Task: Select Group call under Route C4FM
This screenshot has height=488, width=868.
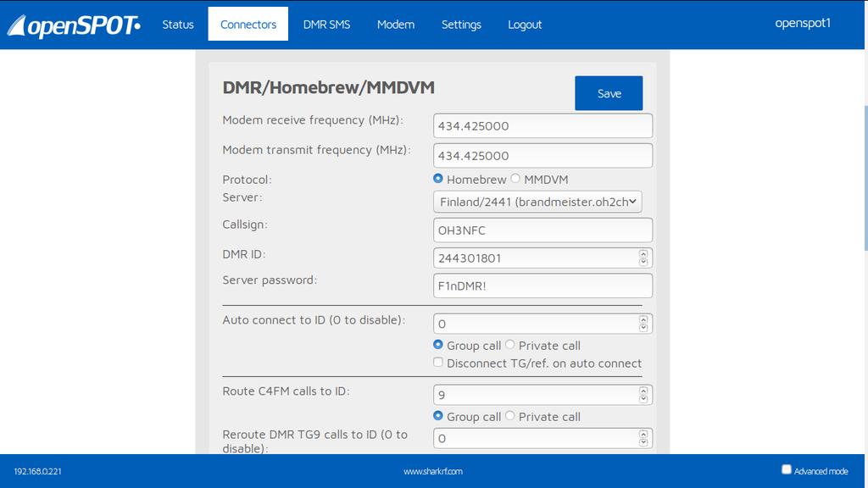Action: point(438,415)
